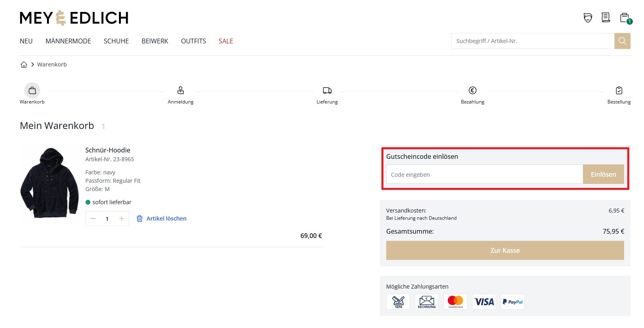This screenshot has height=328, width=644.
Task: Open the MÄNNERMODE menu
Action: (68, 41)
